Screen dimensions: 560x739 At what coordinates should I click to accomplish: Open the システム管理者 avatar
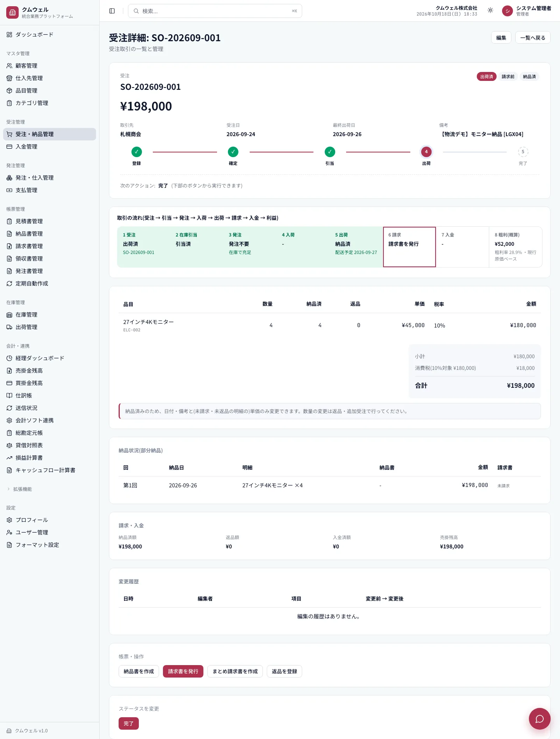click(x=507, y=11)
